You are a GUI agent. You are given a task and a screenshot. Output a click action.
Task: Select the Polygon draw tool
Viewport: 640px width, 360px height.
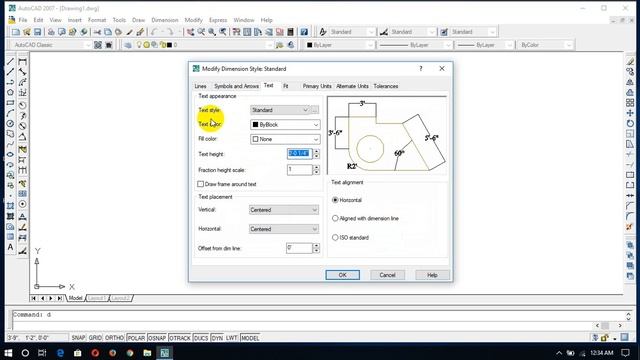click(11, 93)
